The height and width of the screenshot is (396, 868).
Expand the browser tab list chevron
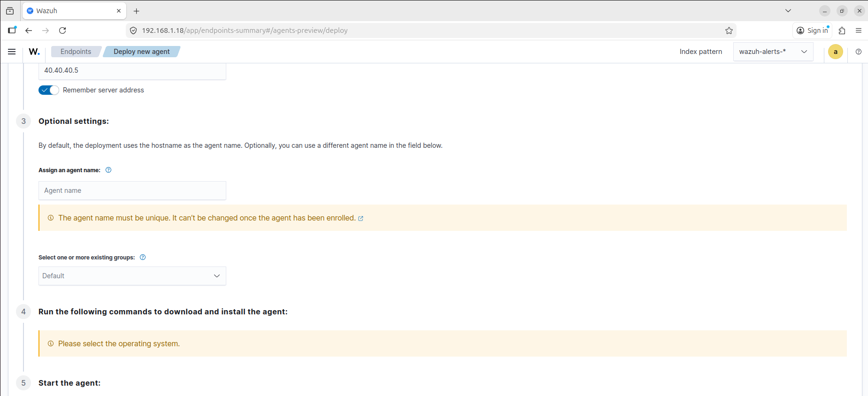point(788,11)
